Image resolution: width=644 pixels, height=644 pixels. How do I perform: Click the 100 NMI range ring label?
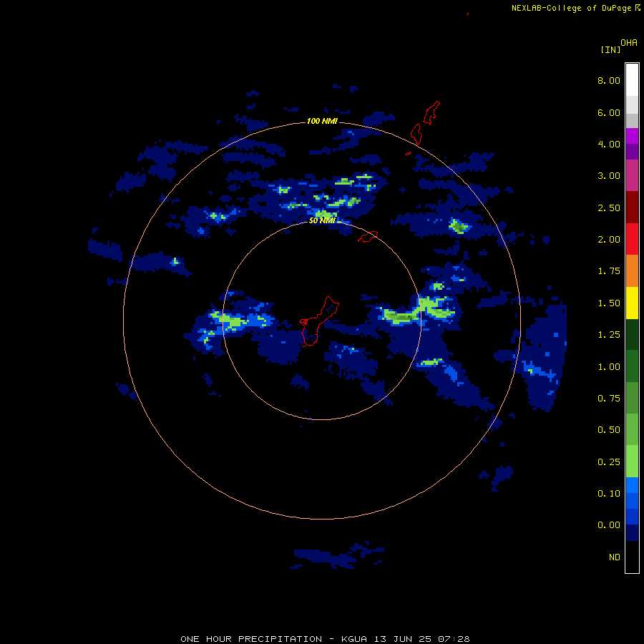(322, 121)
